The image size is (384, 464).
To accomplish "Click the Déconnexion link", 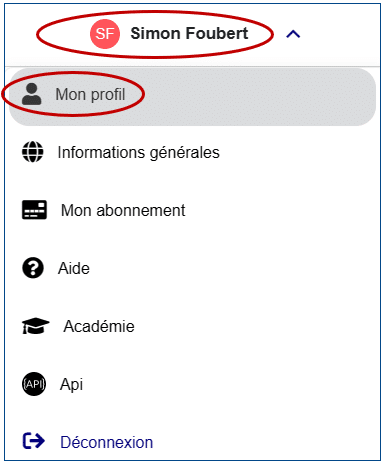I will [x=107, y=442].
